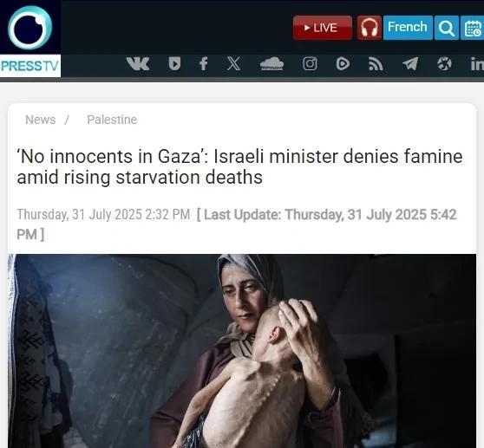The width and height of the screenshot is (484, 448).
Task: Click the Press TV logo
Action: click(x=30, y=38)
